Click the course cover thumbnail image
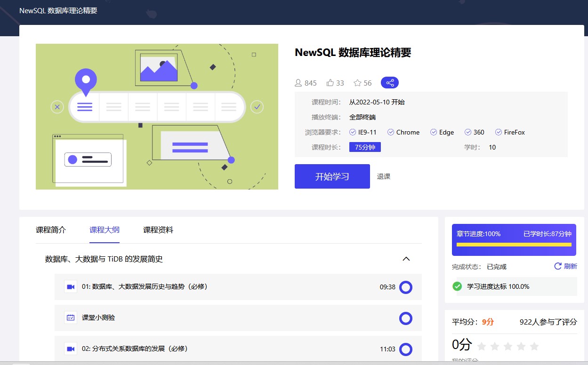Viewport: 588px width, 365px height. tap(157, 117)
